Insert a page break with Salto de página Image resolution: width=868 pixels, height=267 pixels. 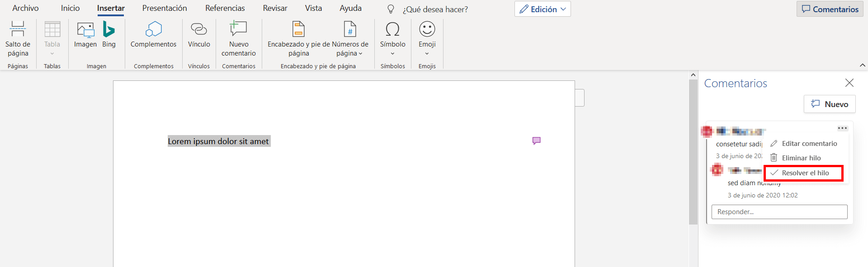pos(18,39)
